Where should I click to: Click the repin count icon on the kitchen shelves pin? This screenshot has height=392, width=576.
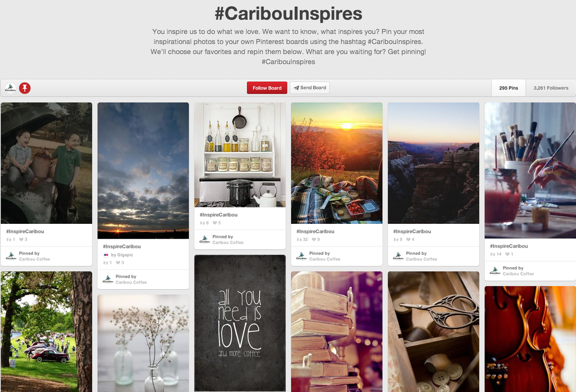pyautogui.click(x=202, y=223)
